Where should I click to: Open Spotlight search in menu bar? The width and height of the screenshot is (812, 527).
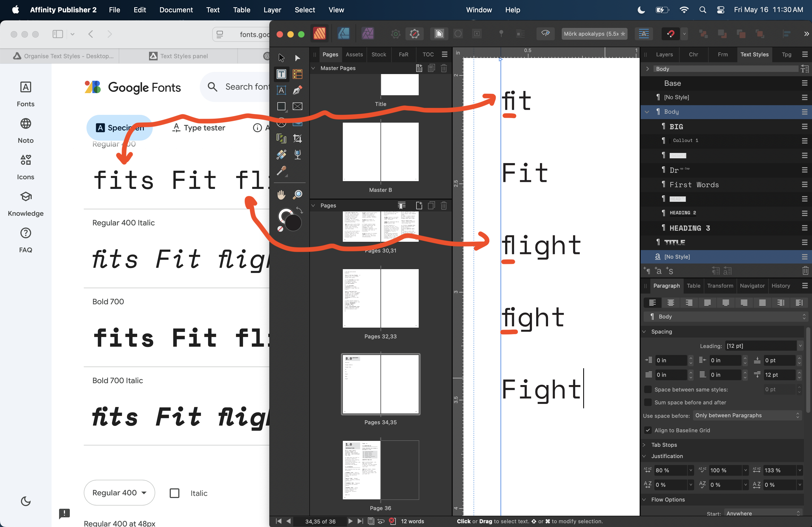click(702, 10)
